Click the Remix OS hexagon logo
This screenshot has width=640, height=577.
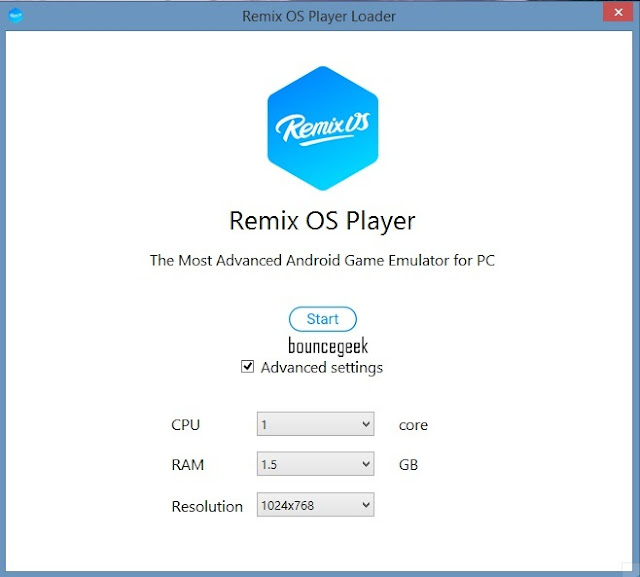[322, 128]
